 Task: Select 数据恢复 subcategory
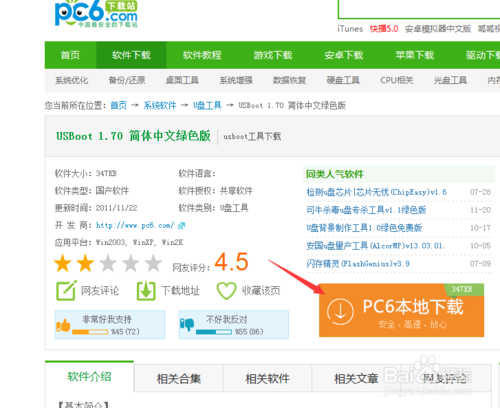click(289, 80)
